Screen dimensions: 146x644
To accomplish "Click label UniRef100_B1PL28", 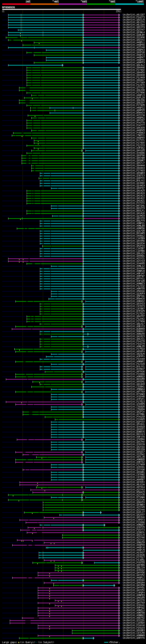I will [x=134, y=98].
